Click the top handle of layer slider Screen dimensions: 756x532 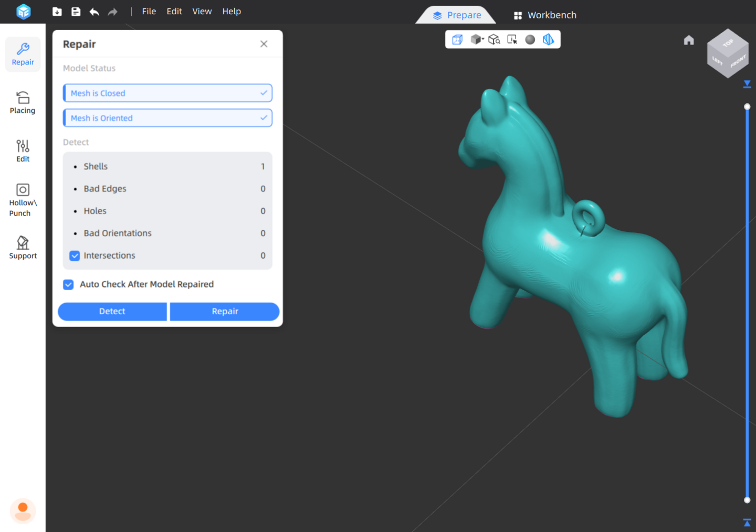point(747,107)
